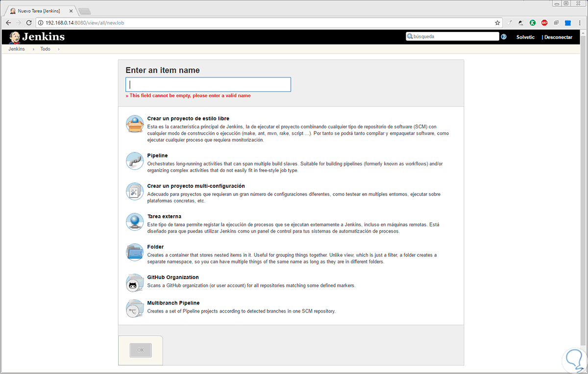Choose 'Crear un proyecto multi-configuración'
This screenshot has width=588, height=374.
point(196,186)
